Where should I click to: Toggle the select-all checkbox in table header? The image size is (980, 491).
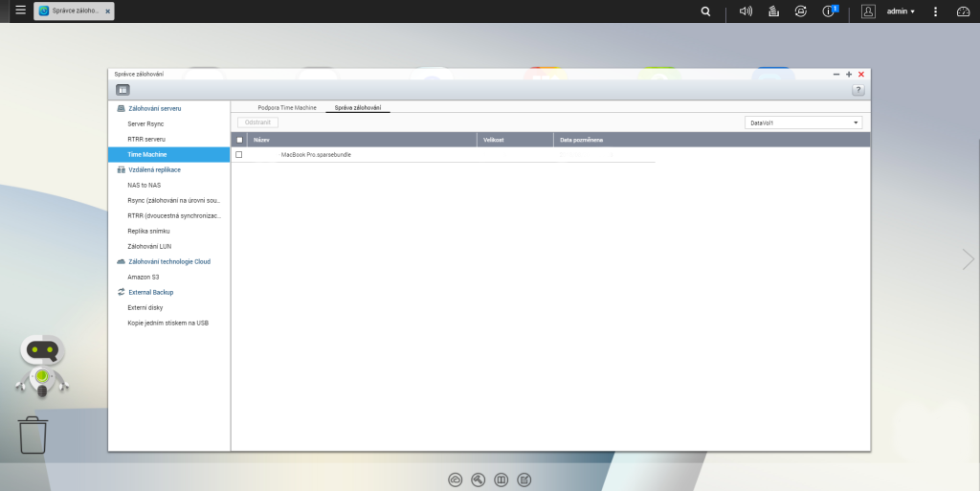coord(239,140)
